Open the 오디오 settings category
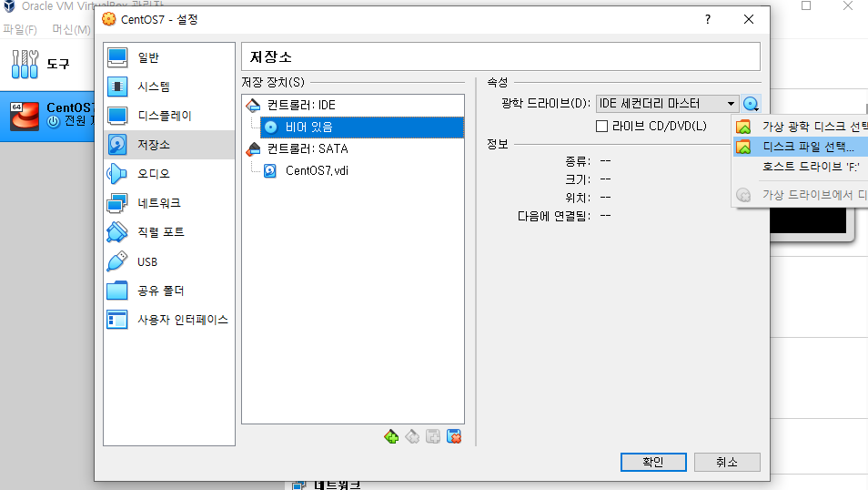The height and width of the screenshot is (490, 868). pos(169,174)
